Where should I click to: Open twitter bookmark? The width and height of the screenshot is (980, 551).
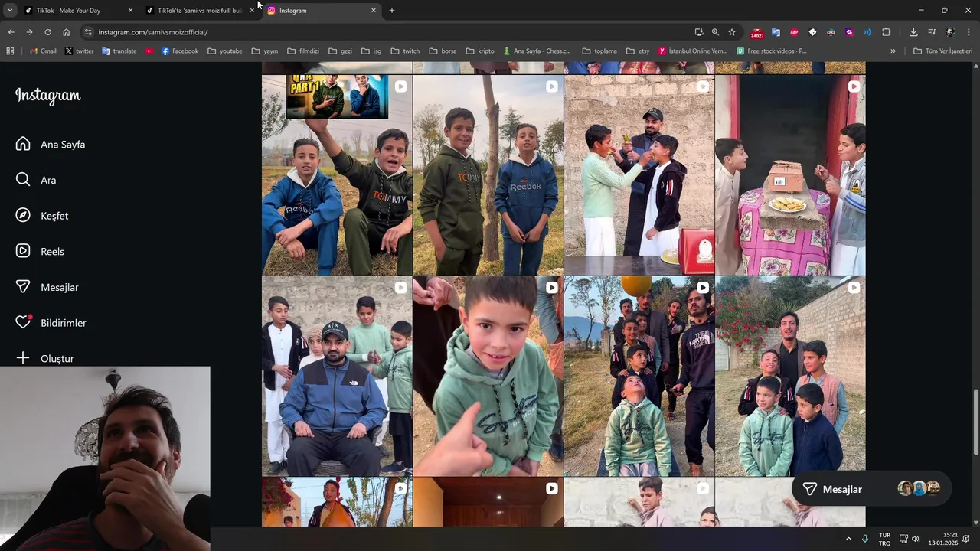point(79,51)
